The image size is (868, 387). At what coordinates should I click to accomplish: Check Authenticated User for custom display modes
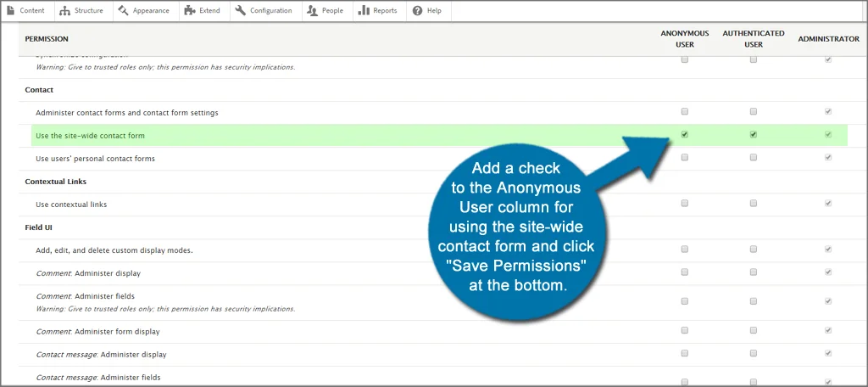coord(754,250)
